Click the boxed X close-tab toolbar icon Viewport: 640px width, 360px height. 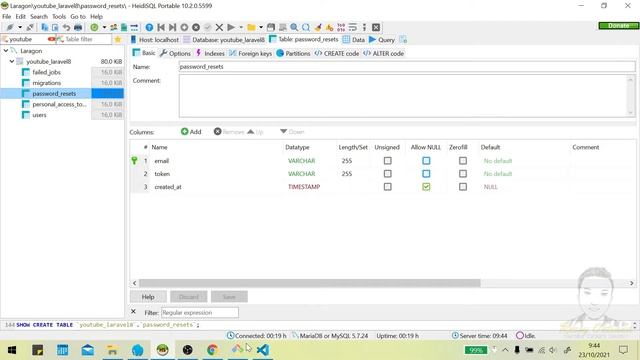pos(376,27)
